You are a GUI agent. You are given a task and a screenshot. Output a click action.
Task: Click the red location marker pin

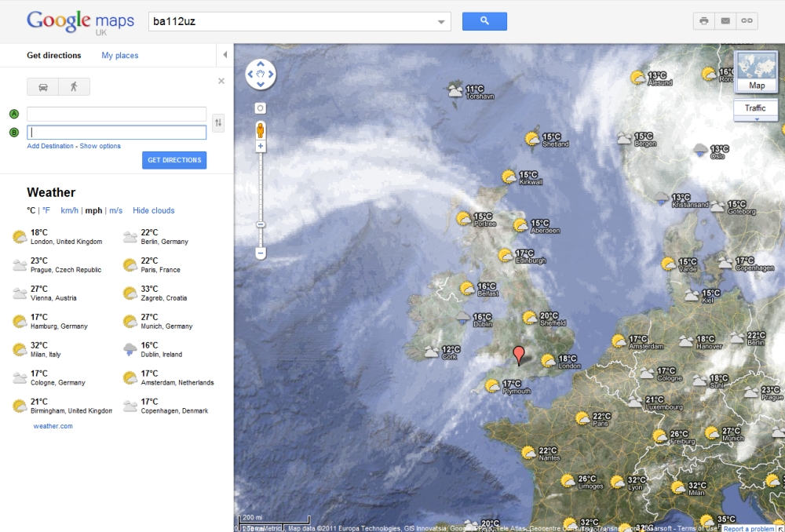tap(518, 355)
